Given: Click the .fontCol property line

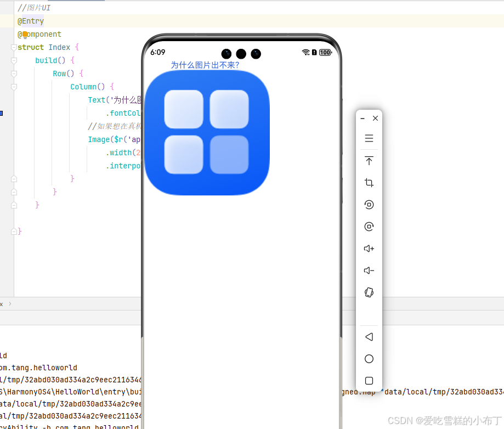Looking at the screenshot, I should pos(124,113).
